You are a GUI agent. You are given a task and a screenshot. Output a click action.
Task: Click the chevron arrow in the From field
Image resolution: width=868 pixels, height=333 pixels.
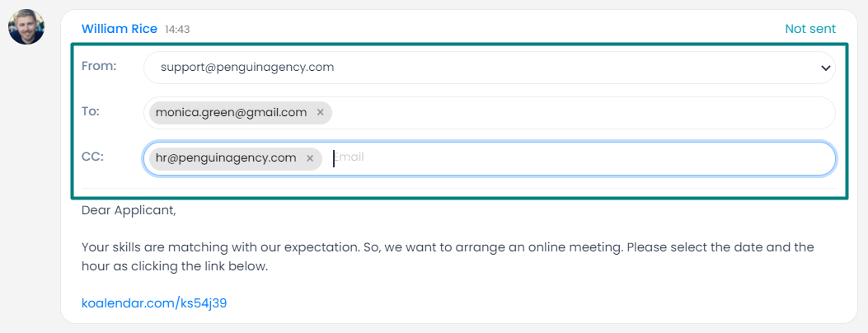825,68
